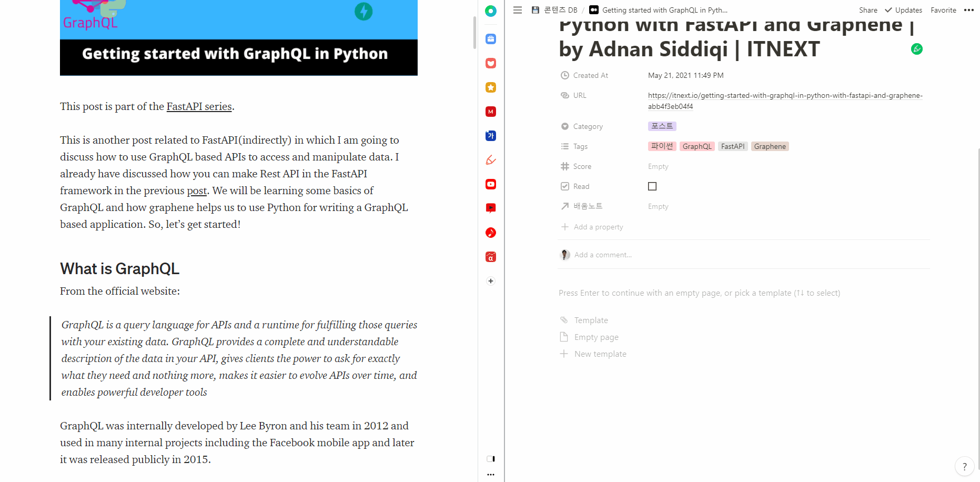
Task: Click the page title 'by Adnan Siddiqi | ITNEXT'
Action: [689, 49]
